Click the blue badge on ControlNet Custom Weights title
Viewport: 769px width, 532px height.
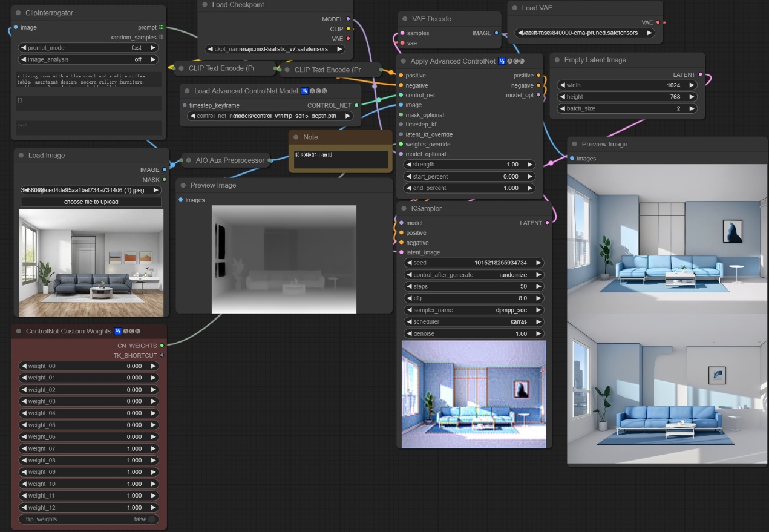pyautogui.click(x=118, y=331)
